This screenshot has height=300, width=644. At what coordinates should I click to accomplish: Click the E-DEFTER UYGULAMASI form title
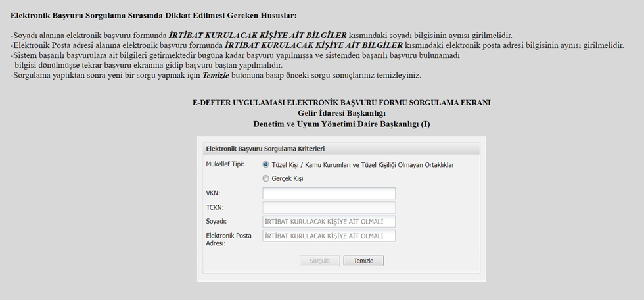(x=341, y=103)
